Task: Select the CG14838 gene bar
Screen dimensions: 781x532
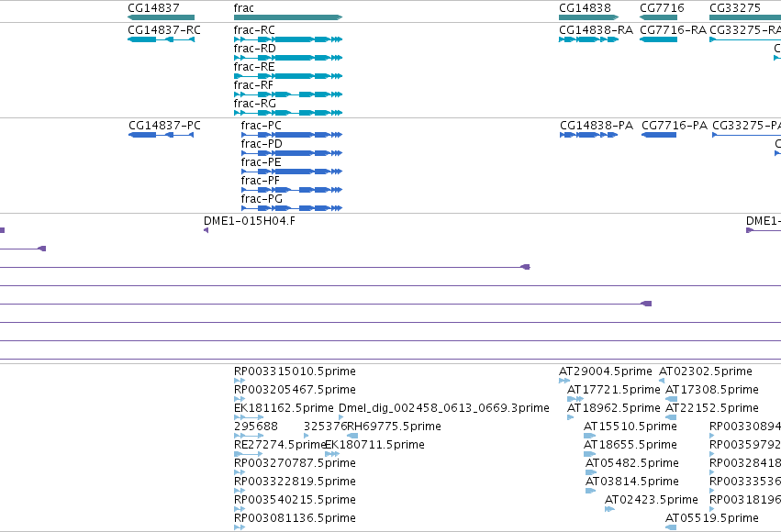Action: click(589, 17)
